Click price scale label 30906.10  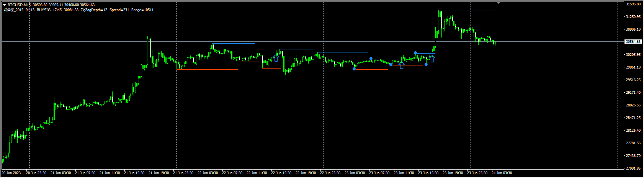click(x=633, y=29)
